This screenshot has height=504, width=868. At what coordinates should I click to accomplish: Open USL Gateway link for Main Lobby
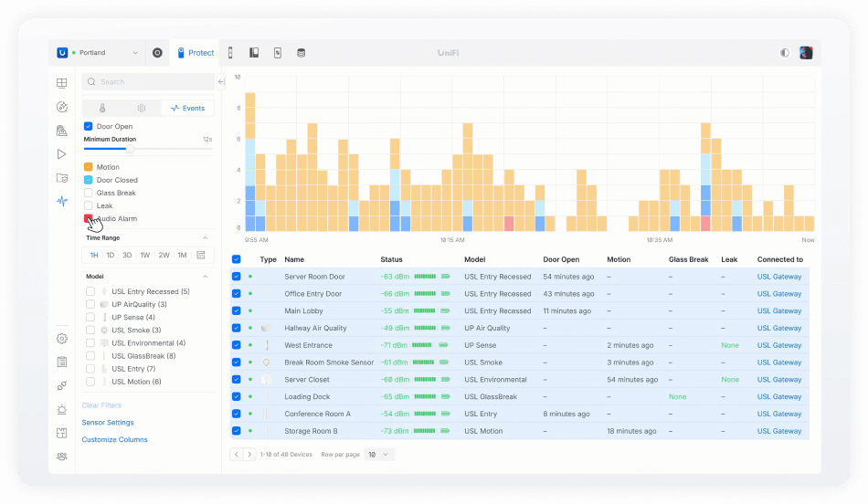coord(778,311)
